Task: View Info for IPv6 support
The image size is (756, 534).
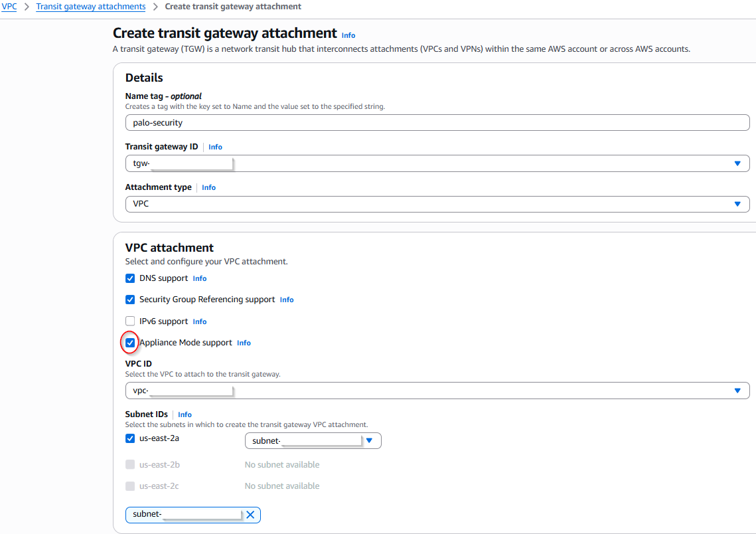Action: click(x=200, y=321)
